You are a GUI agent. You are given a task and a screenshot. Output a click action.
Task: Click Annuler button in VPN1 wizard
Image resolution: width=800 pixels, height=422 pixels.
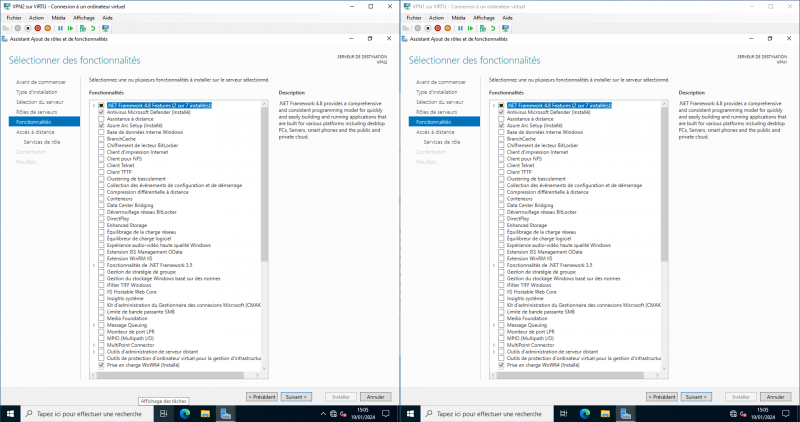coord(776,397)
